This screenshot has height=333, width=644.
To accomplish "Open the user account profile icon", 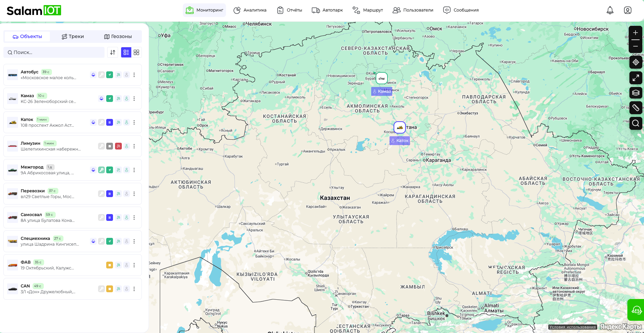I will 628,10.
